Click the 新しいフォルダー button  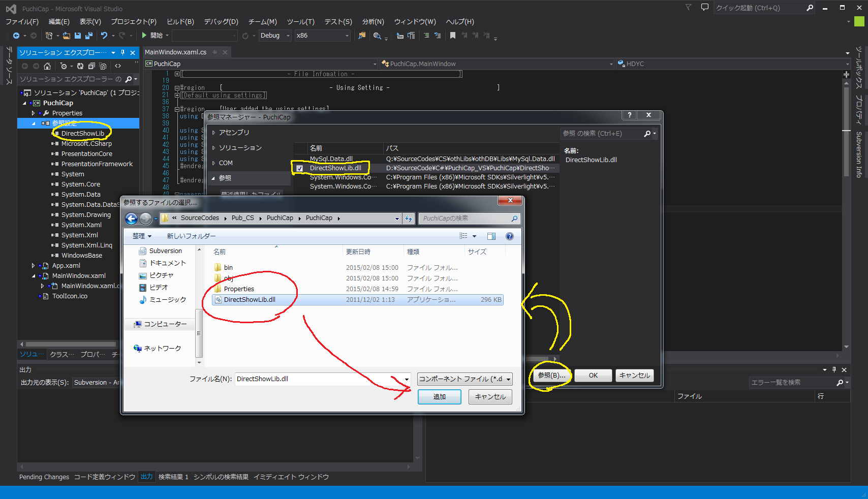[192, 236]
